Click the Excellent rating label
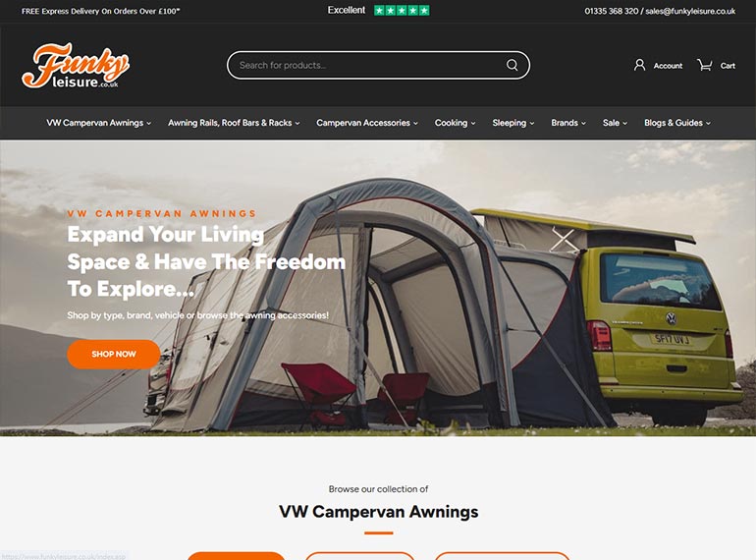This screenshot has width=756, height=560. pyautogui.click(x=347, y=10)
